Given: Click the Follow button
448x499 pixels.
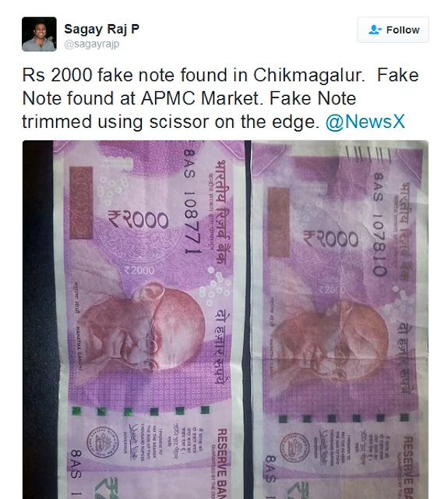Looking at the screenshot, I should [x=393, y=30].
